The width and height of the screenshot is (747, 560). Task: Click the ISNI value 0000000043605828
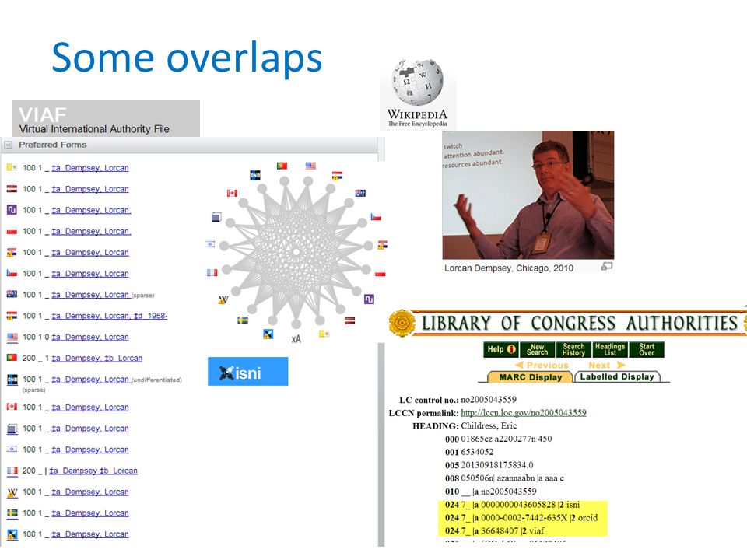pyautogui.click(x=518, y=505)
